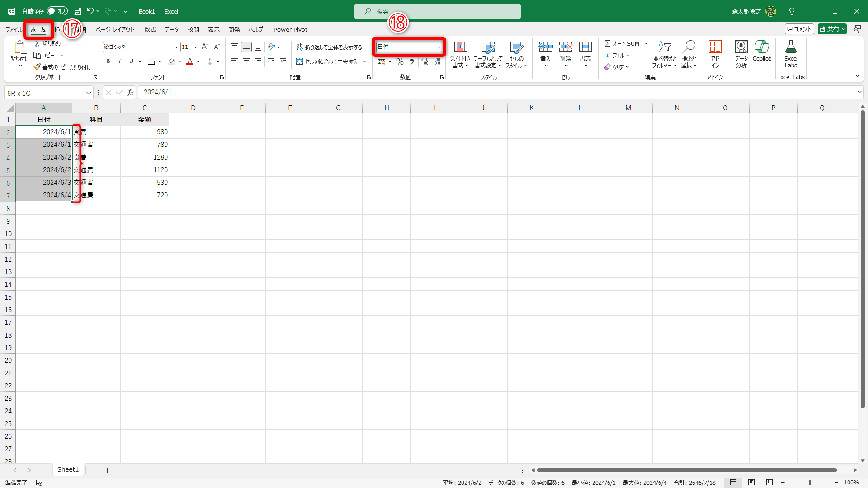Viewport: 868px width, 488px height.
Task: Toggle Wrap Text (折り返して全体を表示する)
Action: [329, 47]
